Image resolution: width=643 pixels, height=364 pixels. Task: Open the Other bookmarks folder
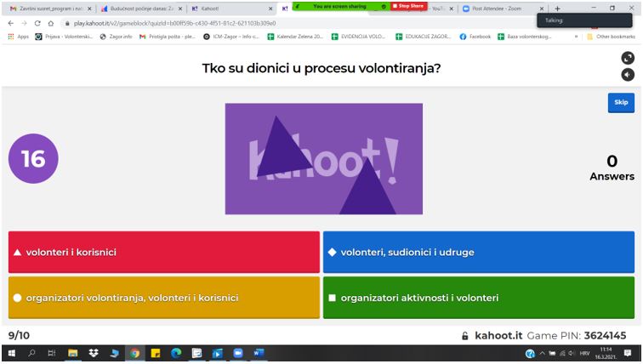click(x=612, y=36)
